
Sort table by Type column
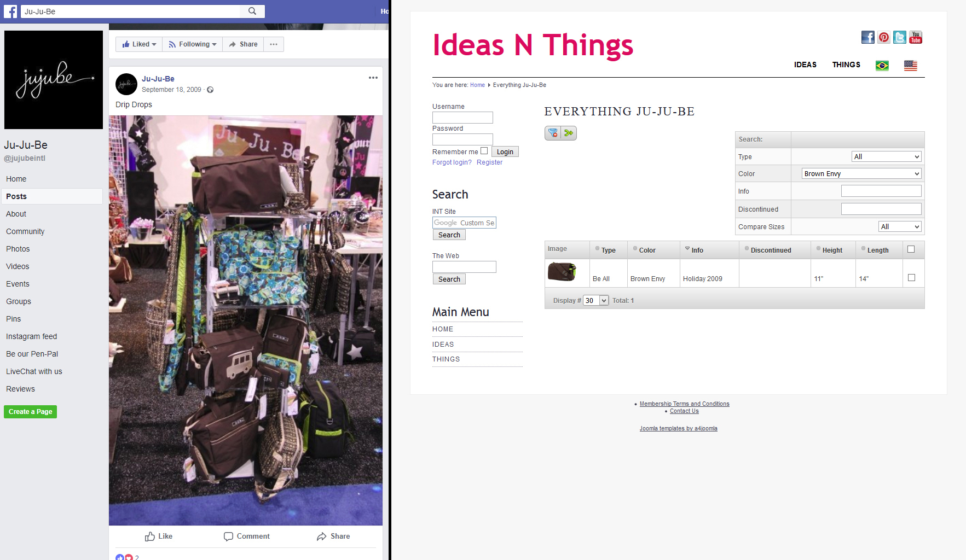tap(608, 250)
